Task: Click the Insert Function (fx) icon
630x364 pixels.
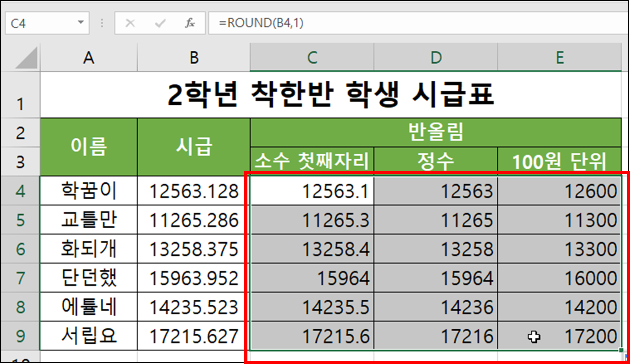Action: pos(190,23)
